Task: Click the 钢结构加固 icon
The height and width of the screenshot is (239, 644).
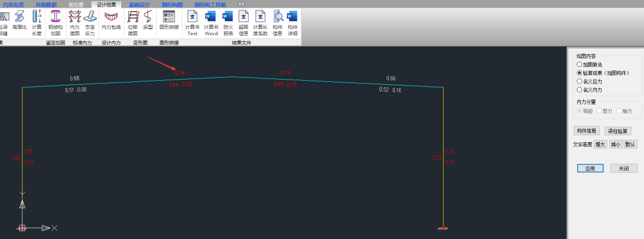Action: click(55, 23)
